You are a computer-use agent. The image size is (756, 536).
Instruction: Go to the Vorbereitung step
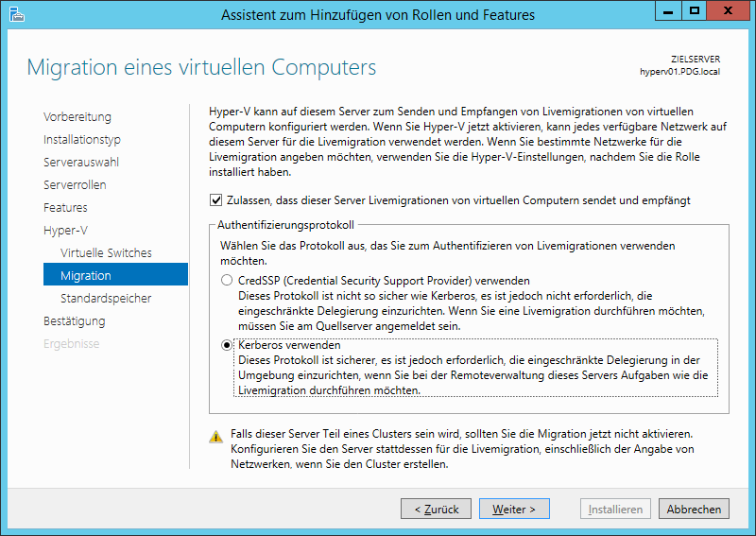[x=77, y=117]
